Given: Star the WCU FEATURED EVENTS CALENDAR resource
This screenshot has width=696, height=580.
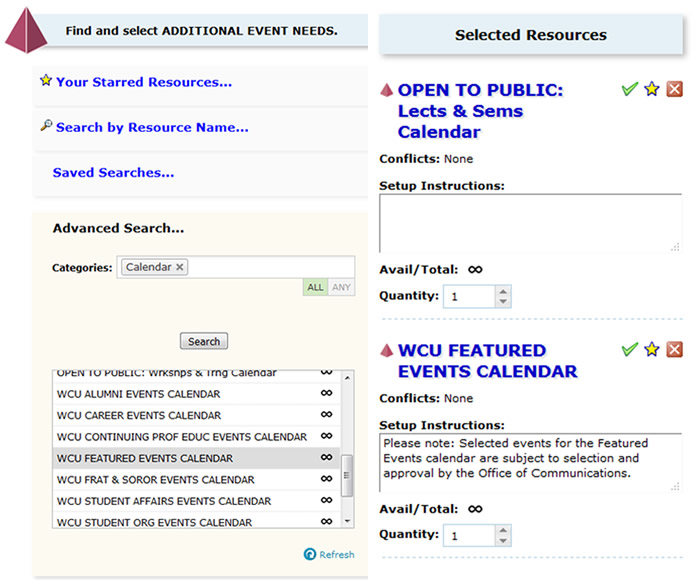Looking at the screenshot, I should [x=652, y=349].
